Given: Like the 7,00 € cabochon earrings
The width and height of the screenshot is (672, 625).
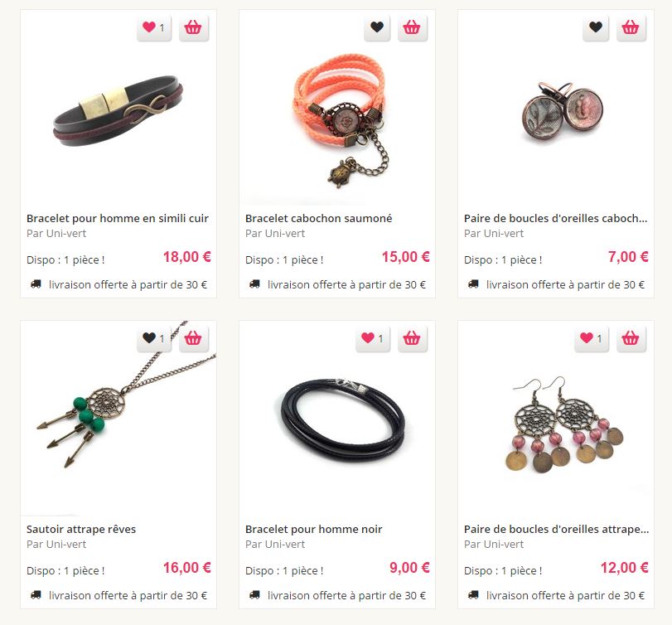Looking at the screenshot, I should coord(596,28).
